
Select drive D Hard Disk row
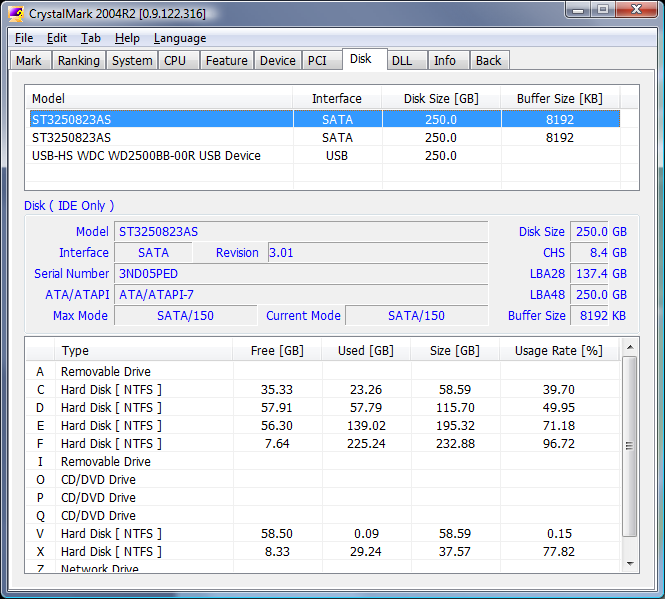coord(323,407)
